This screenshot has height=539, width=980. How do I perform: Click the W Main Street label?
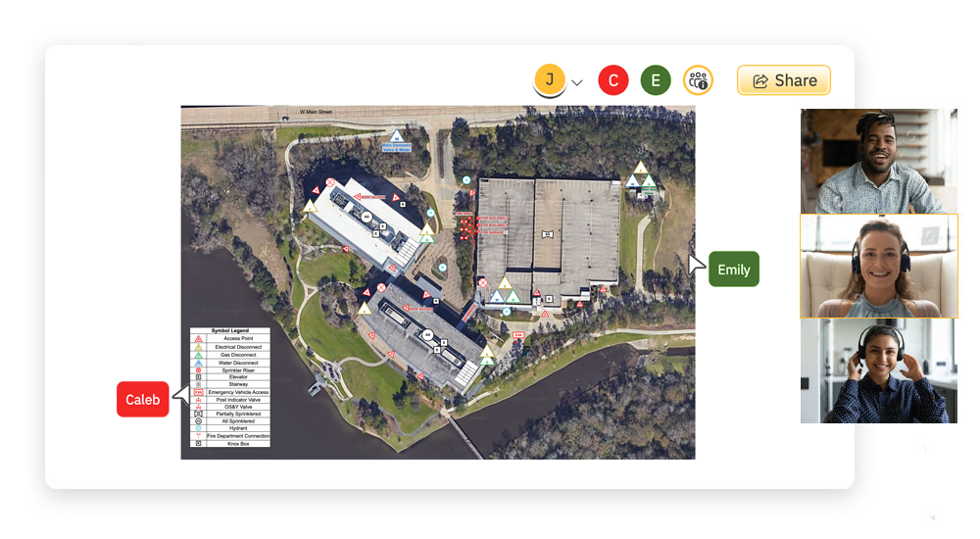tap(316, 112)
